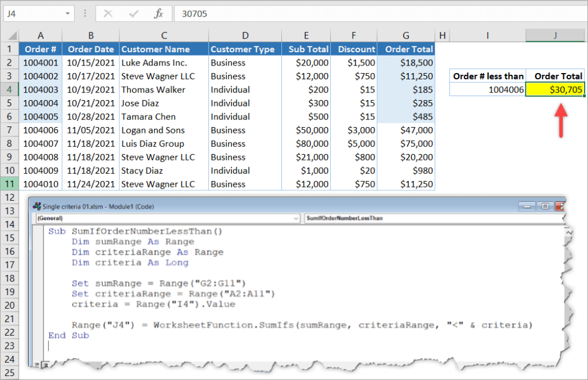Open the SumIfOrderNumberLessThan procedure dropdown

[x=434, y=218]
